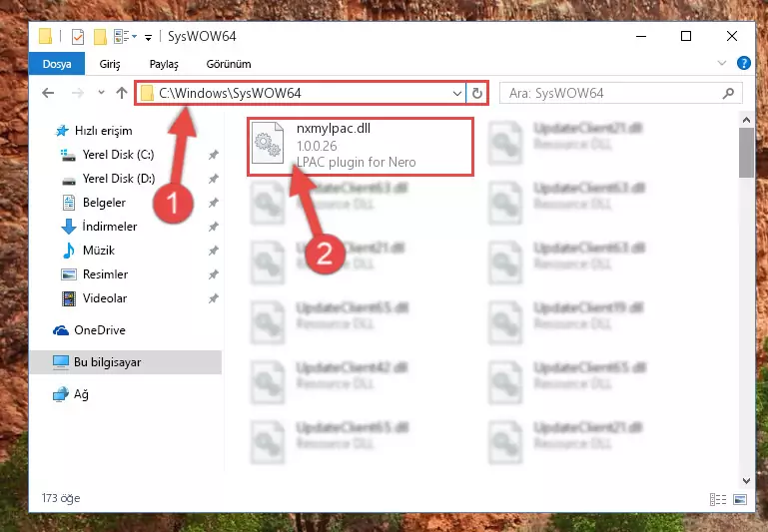Select the nxmylpac.dll file
Viewport: 768px width, 532px height.
pos(360,147)
